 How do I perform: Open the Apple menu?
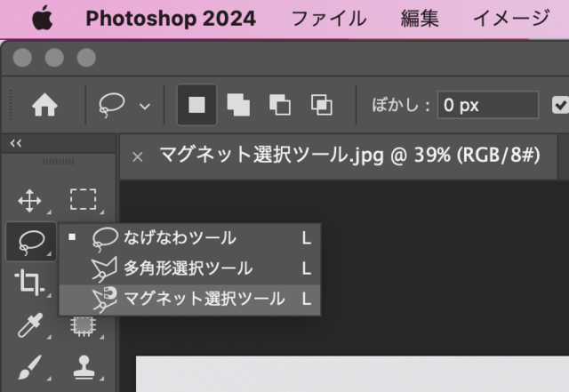pos(42,18)
